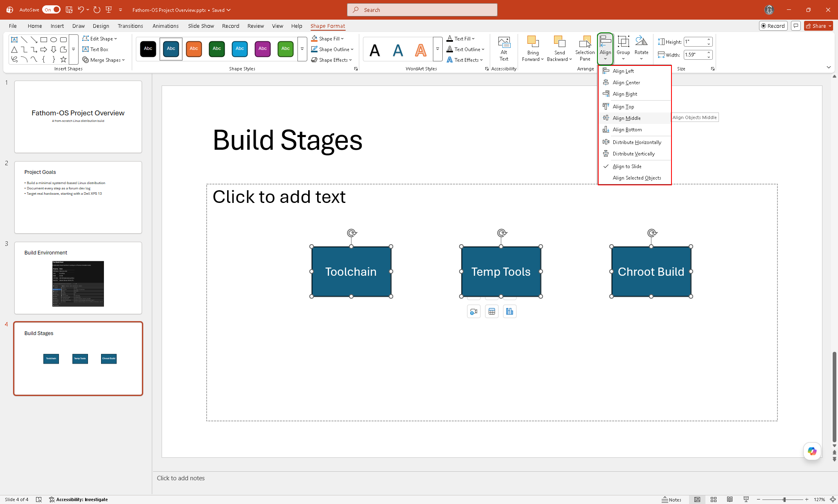Expand the shapes gallery More arrow
This screenshot has width=838, height=504.
(73, 49)
